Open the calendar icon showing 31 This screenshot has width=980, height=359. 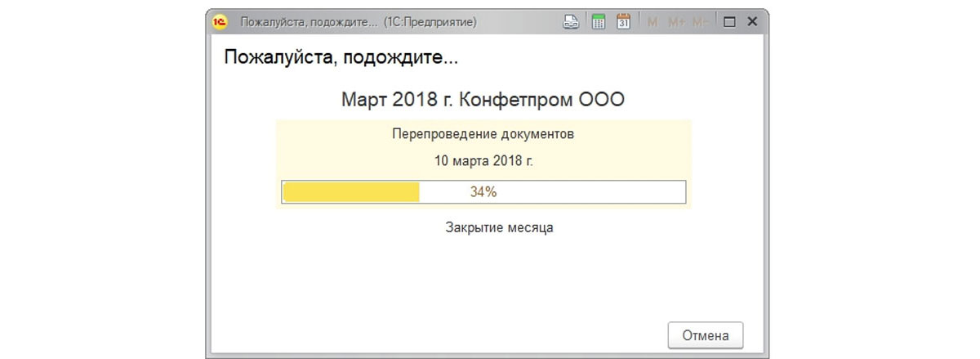(624, 22)
